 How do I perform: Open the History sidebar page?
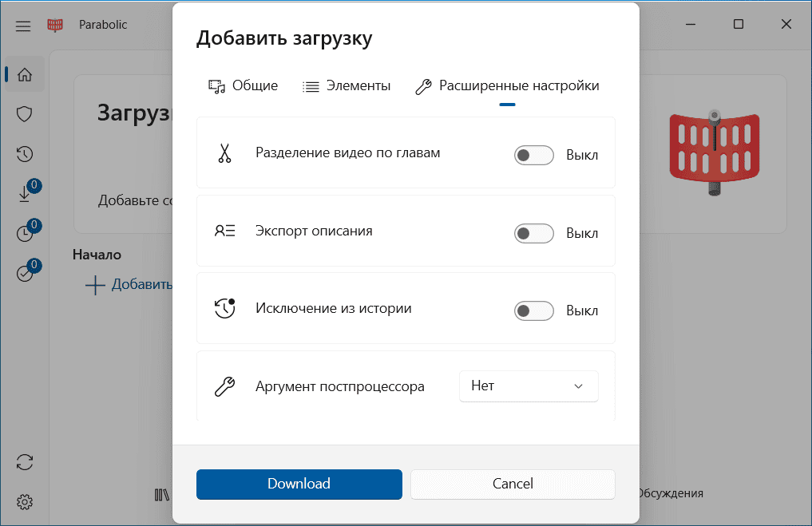tap(25, 154)
